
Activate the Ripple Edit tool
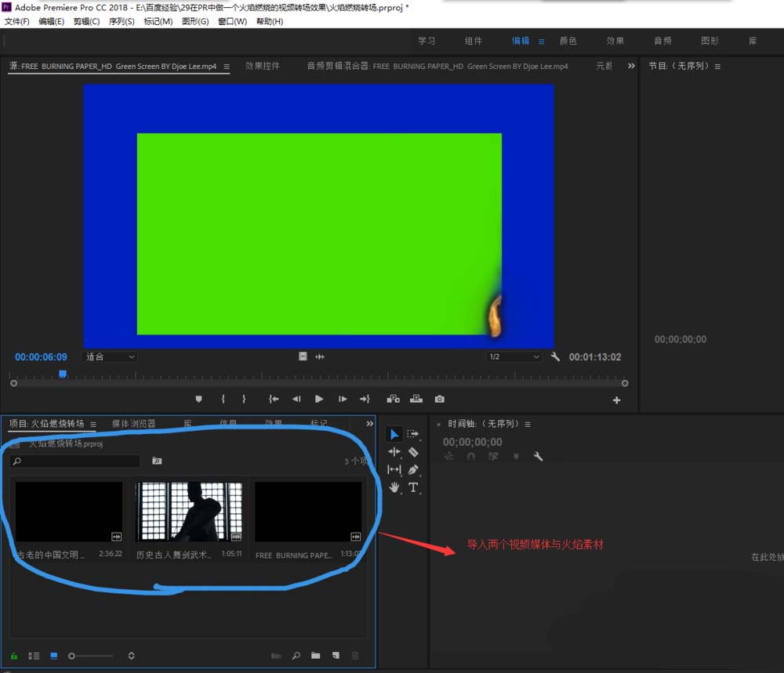click(394, 452)
